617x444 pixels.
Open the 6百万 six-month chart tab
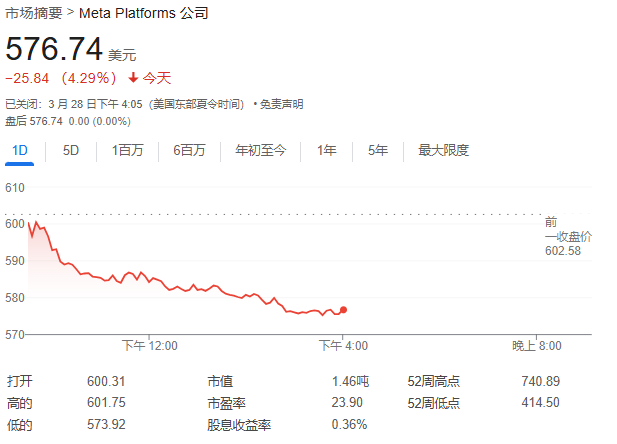(189, 151)
